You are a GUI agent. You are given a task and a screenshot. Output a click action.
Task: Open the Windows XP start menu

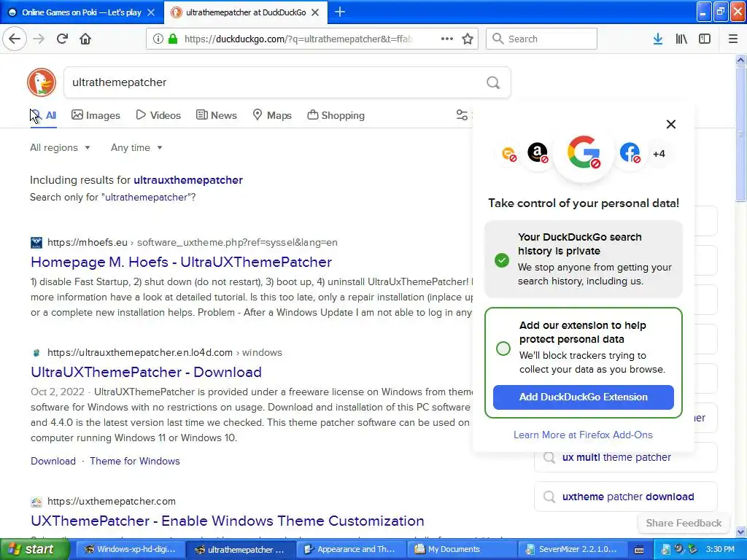tap(35, 549)
